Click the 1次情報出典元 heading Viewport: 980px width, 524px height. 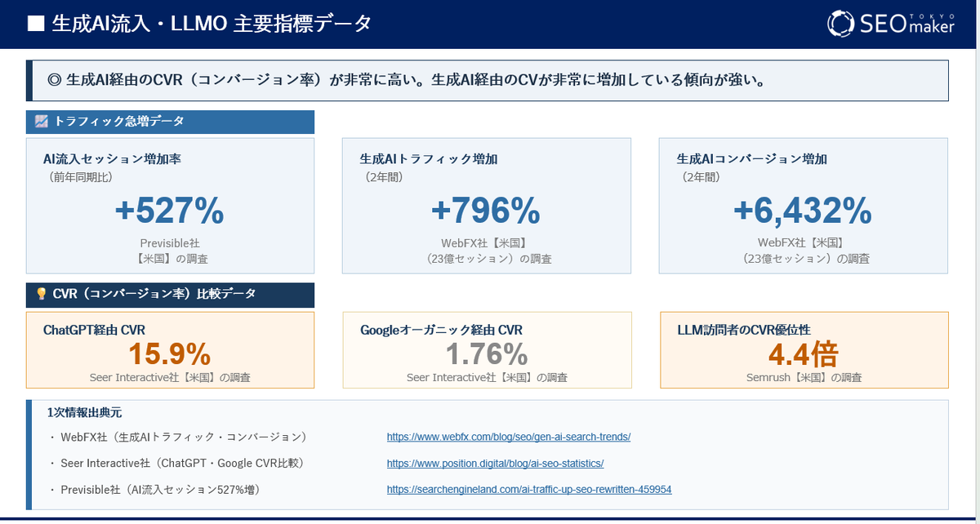(x=86, y=413)
